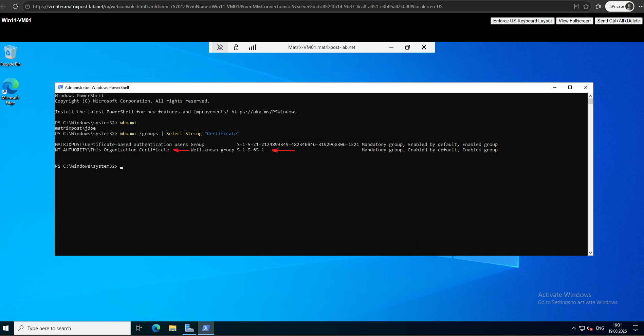Click the network tray icon
The image size is (644, 336).
click(x=582, y=328)
